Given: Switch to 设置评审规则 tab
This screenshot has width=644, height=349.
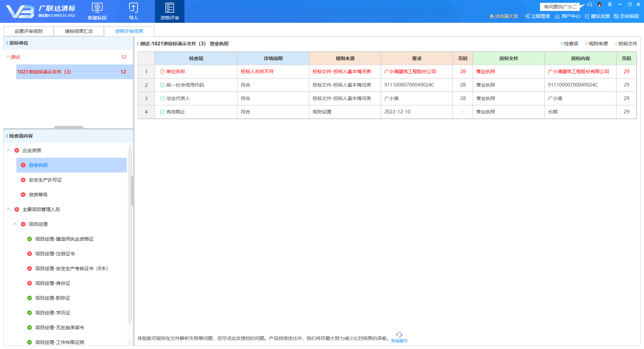Looking at the screenshot, I should (x=29, y=31).
